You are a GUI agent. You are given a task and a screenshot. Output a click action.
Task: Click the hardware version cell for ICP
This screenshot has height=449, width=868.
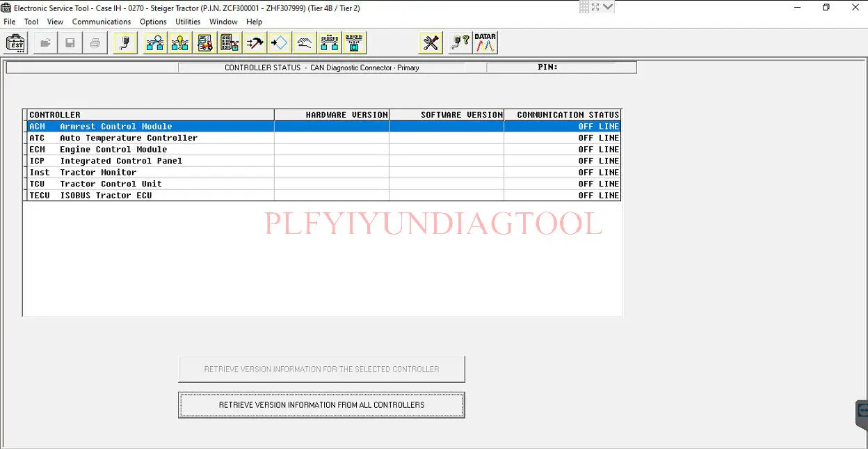pos(332,161)
